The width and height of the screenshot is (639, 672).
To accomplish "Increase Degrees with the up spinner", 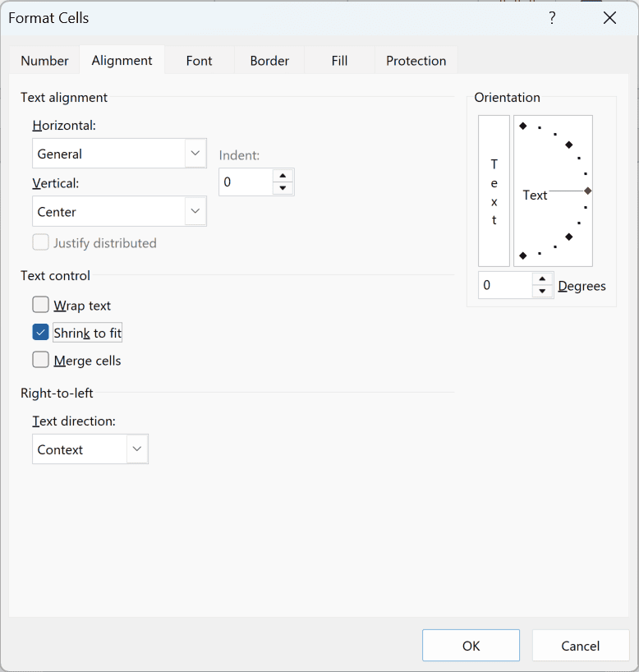I will [542, 279].
